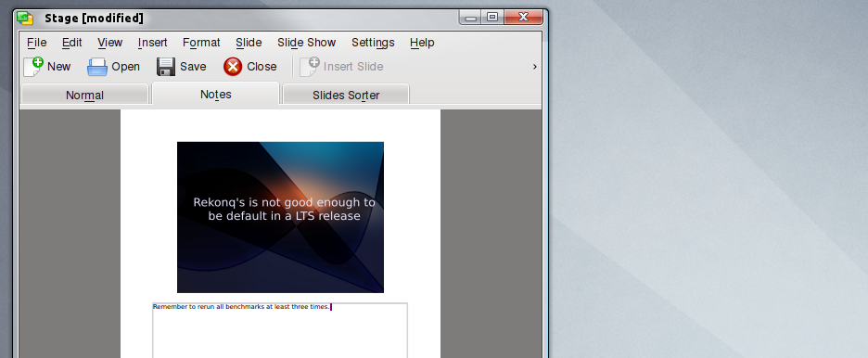Open the Settings menu

[373, 43]
